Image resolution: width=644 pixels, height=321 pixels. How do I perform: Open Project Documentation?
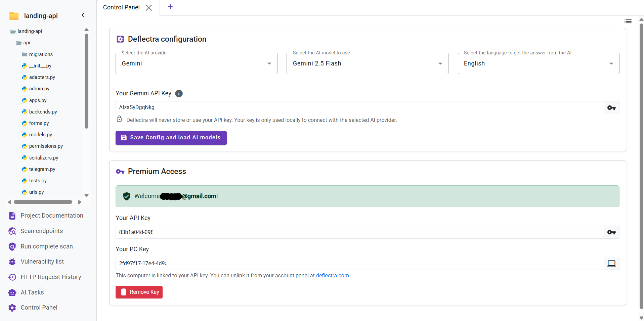click(52, 216)
